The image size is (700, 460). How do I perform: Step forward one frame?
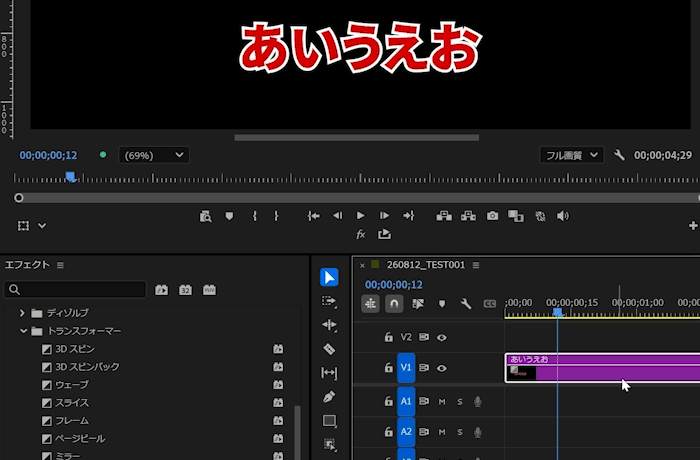384,216
